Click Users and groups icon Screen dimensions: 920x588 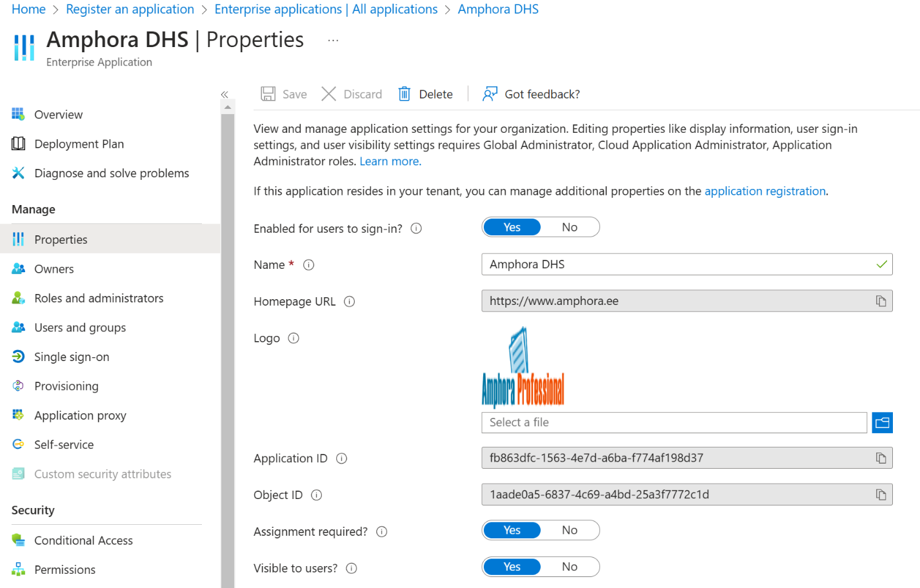tap(18, 328)
